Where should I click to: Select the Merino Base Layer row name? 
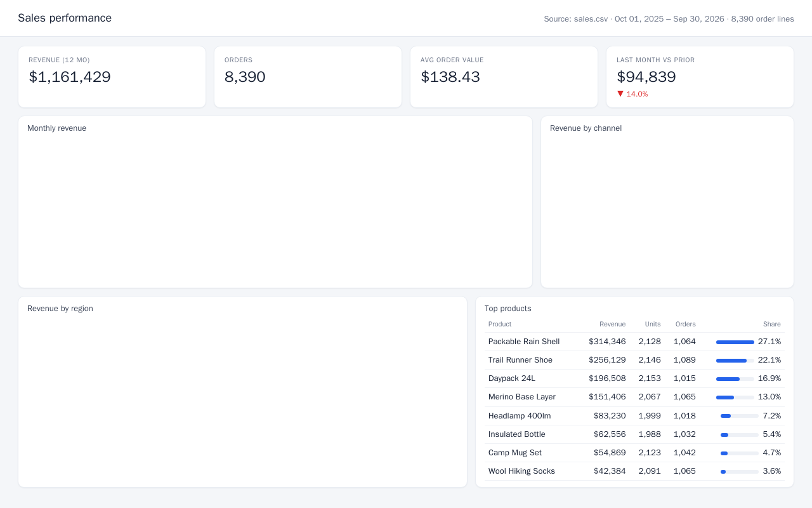522,397
